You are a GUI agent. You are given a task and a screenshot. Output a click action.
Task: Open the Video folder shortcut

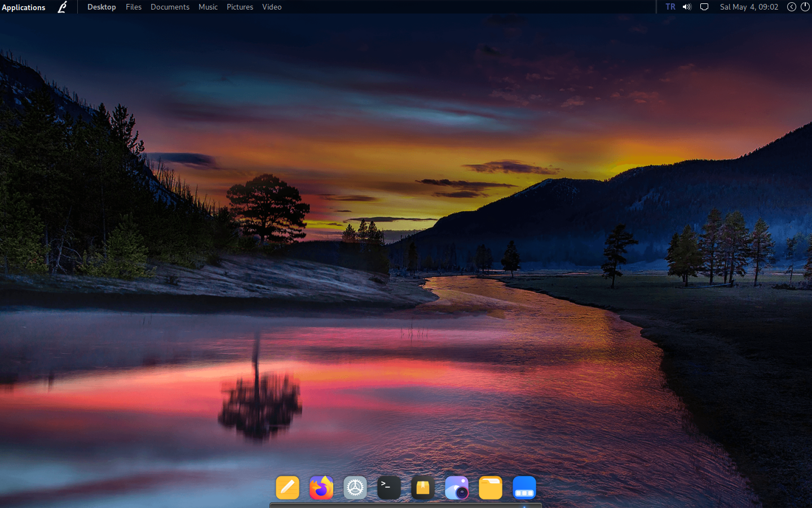click(x=272, y=7)
